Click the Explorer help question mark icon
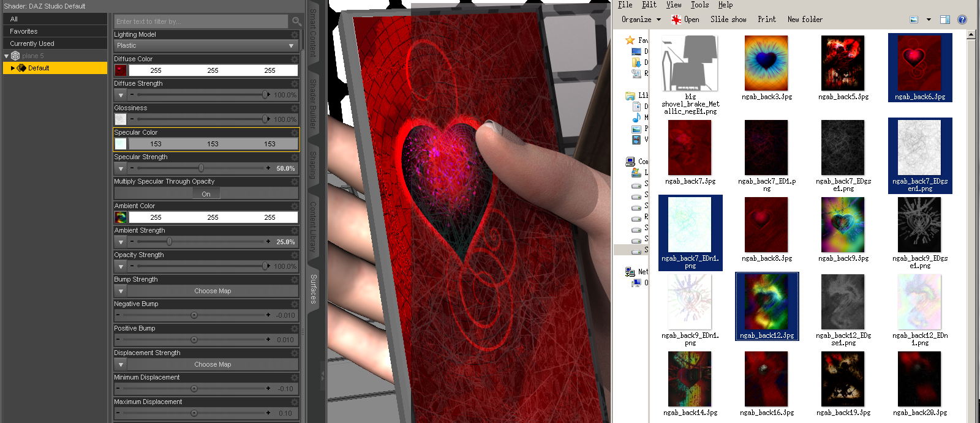This screenshot has height=423, width=980. 962,20
